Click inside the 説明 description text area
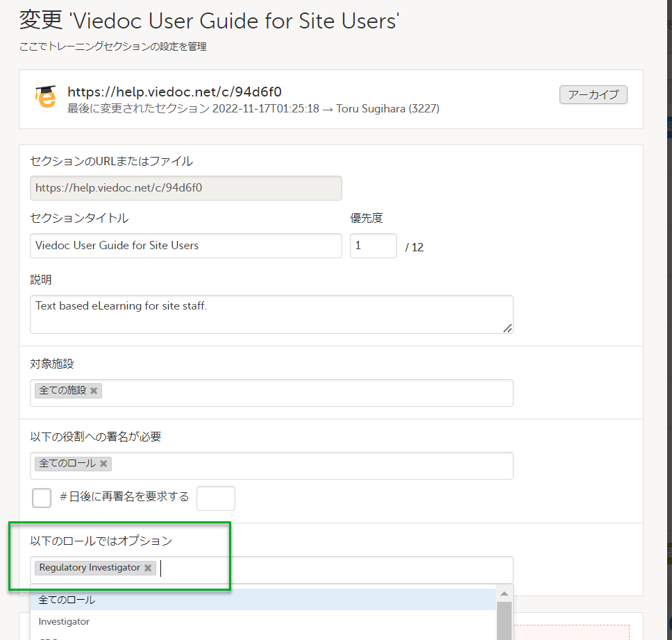This screenshot has width=672, height=640. click(271, 312)
